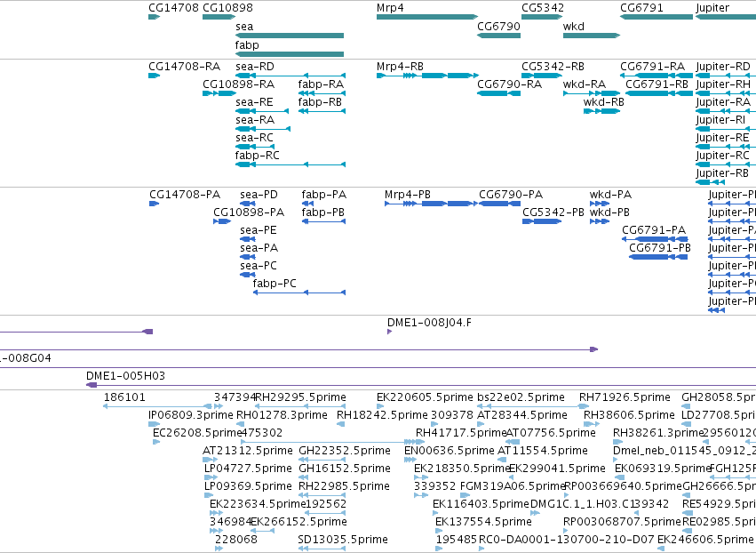Select the sea-RC transcript label

coord(254,138)
